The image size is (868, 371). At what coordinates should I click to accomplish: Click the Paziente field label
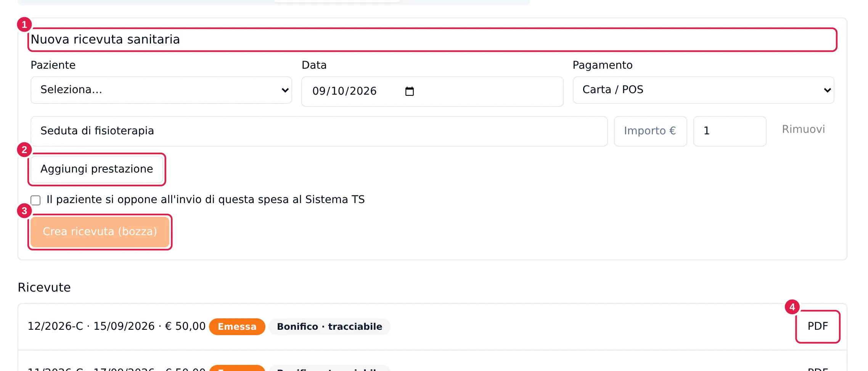tap(53, 65)
